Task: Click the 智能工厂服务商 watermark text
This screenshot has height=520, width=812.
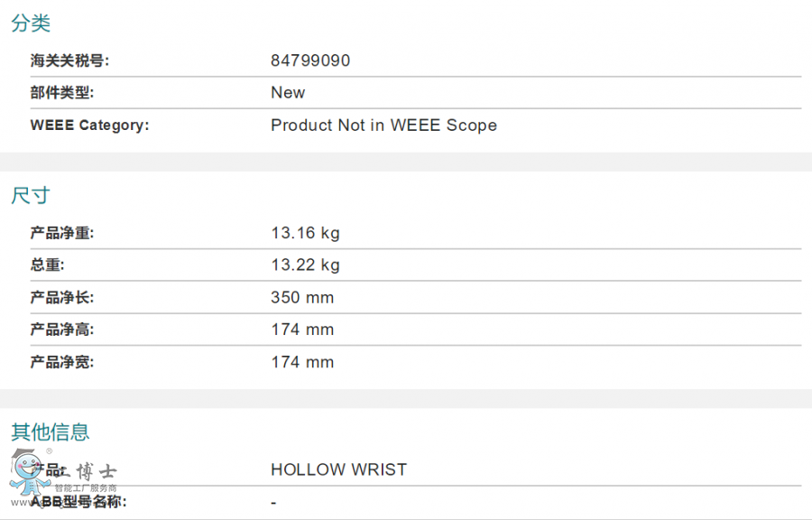Action: tap(86, 487)
